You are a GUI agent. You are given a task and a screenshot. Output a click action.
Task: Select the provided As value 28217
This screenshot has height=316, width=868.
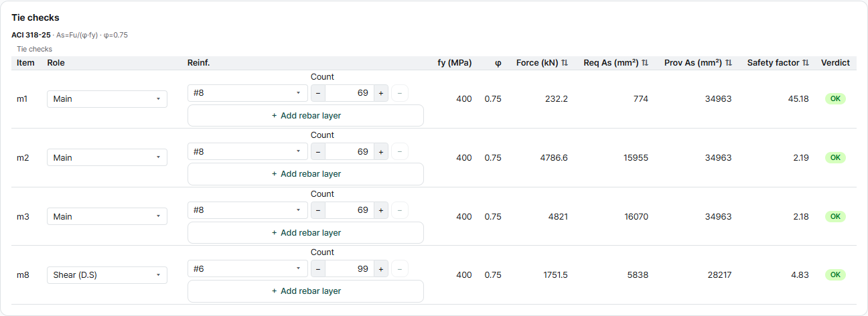coord(719,275)
